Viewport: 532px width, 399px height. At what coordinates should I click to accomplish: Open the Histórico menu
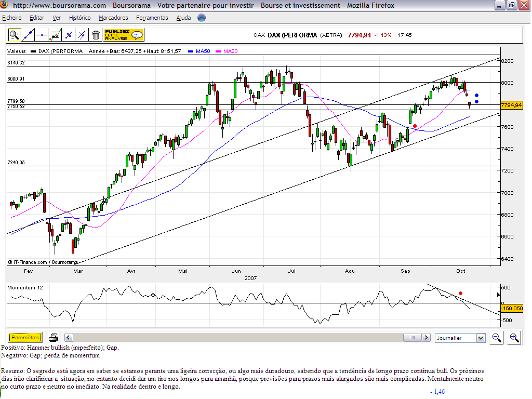point(79,18)
